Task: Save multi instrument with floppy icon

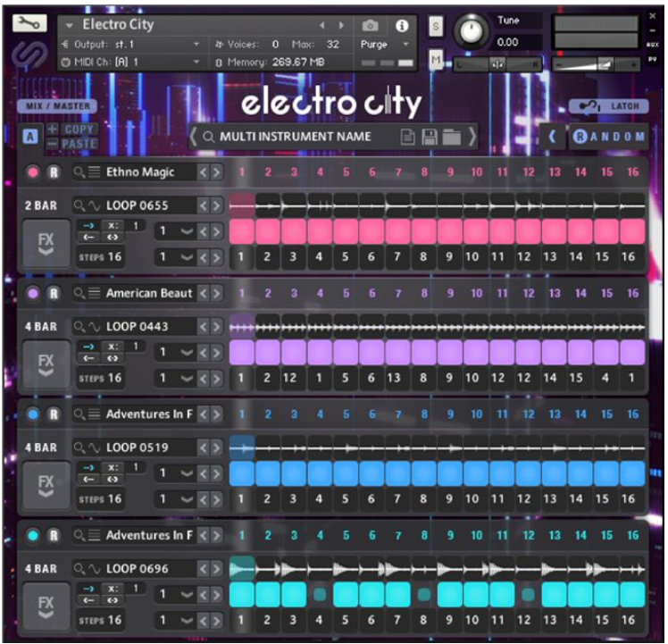Action: (430, 138)
